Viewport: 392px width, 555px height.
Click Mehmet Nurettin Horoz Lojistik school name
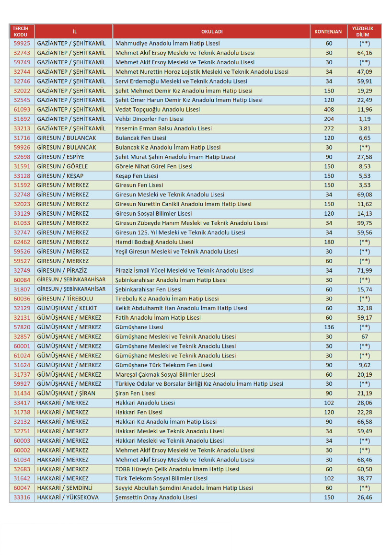pyautogui.click(x=202, y=71)
